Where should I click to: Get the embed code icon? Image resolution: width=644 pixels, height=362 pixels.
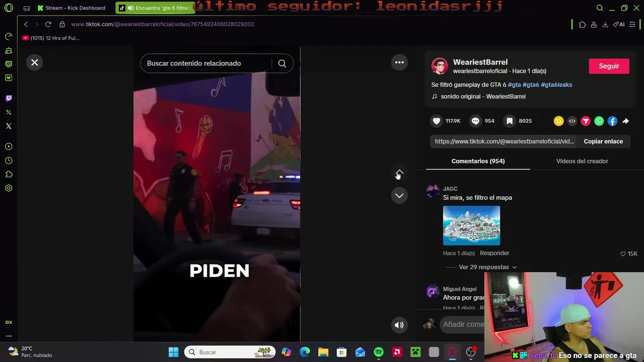tap(572, 121)
